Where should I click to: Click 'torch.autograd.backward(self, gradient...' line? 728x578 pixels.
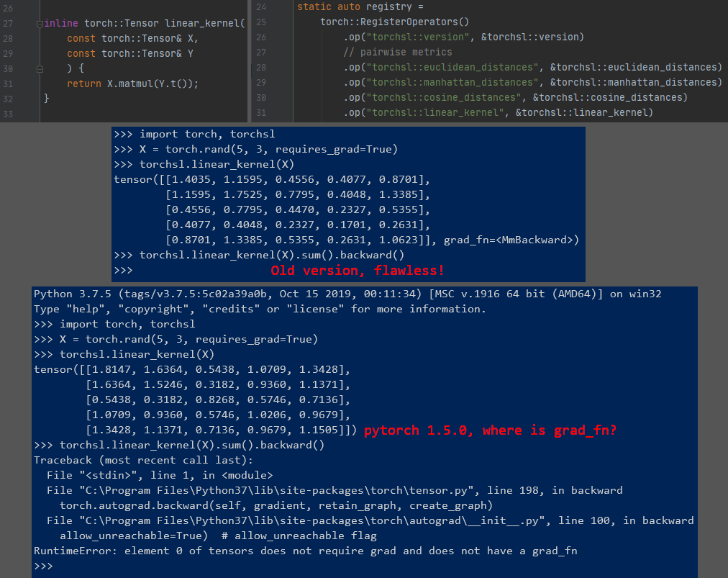tap(276, 506)
